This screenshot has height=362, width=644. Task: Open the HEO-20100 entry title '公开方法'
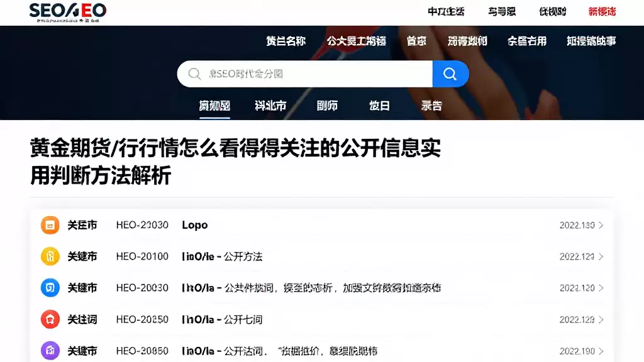pos(222,256)
